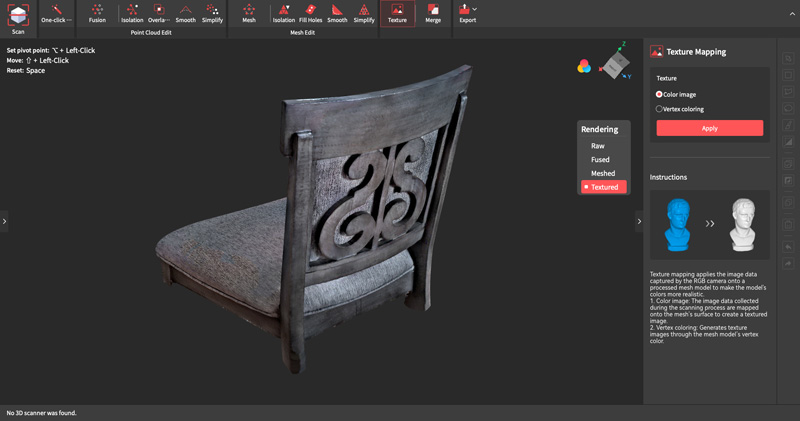Click the 'Set pivot point' hint text
The height and width of the screenshot is (421, 800).
point(51,51)
